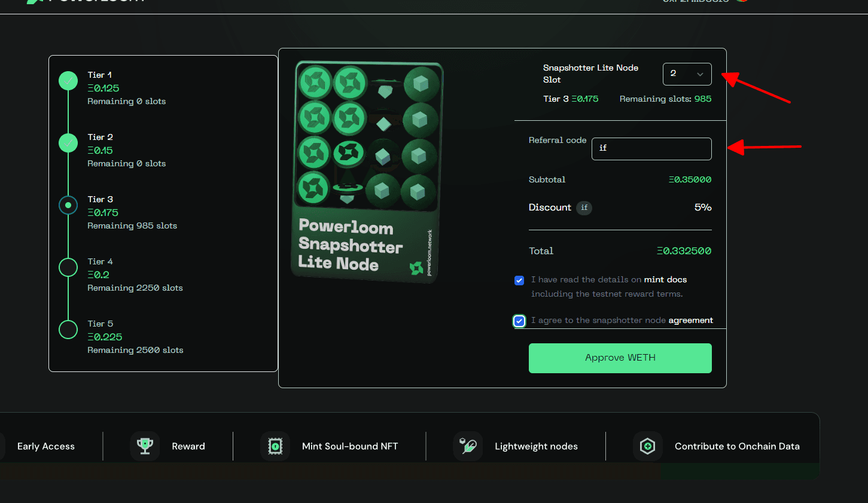Click the Approve WETH button
Screen dimensions: 868x503
620,358
